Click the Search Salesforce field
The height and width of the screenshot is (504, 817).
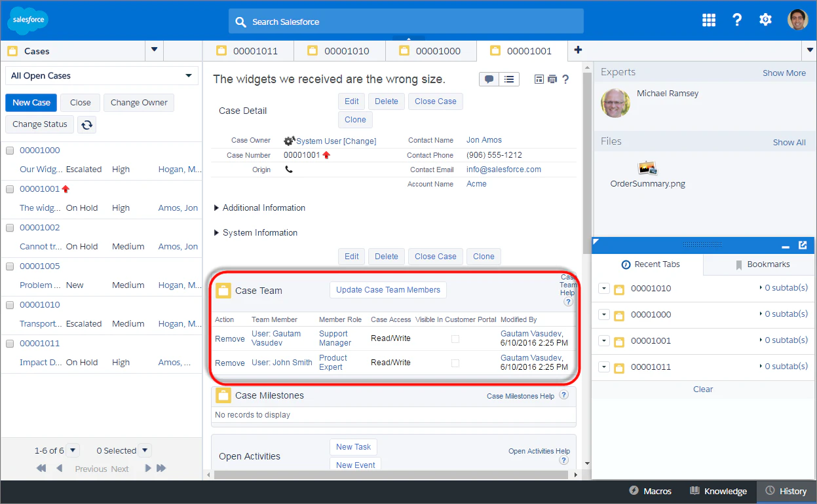pos(406,22)
